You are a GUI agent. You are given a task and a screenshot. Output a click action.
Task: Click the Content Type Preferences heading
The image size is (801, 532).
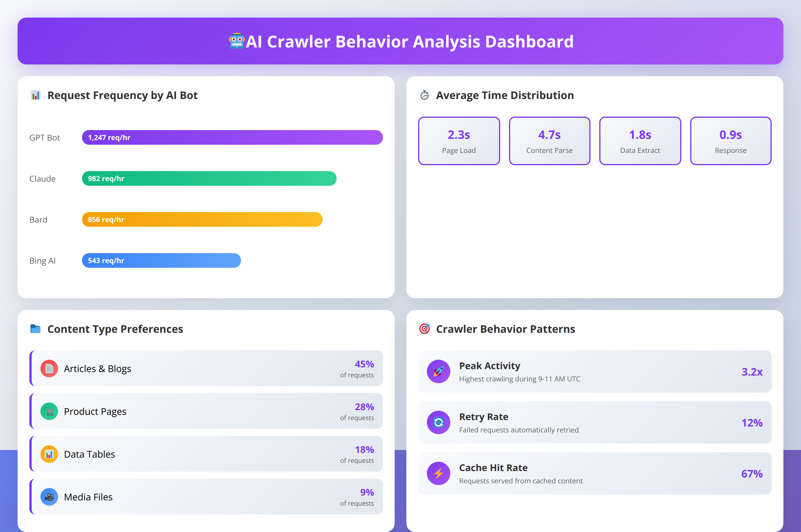pyautogui.click(x=115, y=329)
